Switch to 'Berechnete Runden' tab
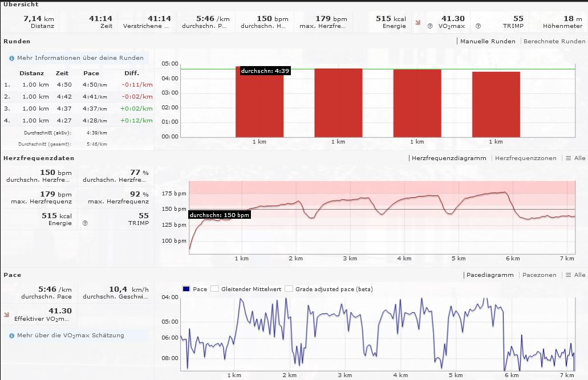This screenshot has height=380, width=588. pos(554,42)
